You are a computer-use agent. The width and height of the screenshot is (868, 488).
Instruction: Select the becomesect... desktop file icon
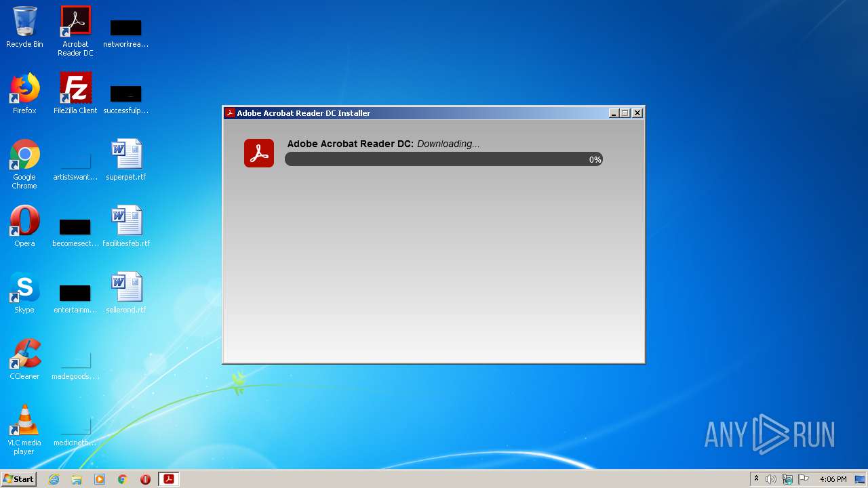75,232
